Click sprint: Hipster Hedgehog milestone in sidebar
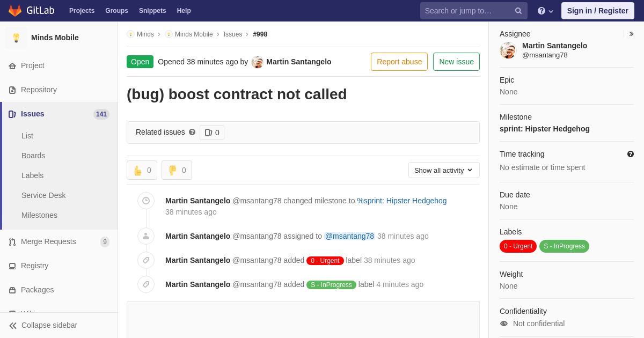 pyautogui.click(x=545, y=129)
